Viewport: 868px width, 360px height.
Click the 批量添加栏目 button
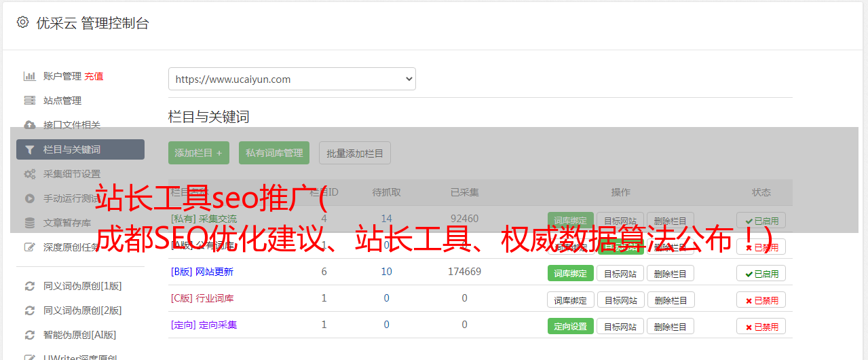(x=355, y=153)
